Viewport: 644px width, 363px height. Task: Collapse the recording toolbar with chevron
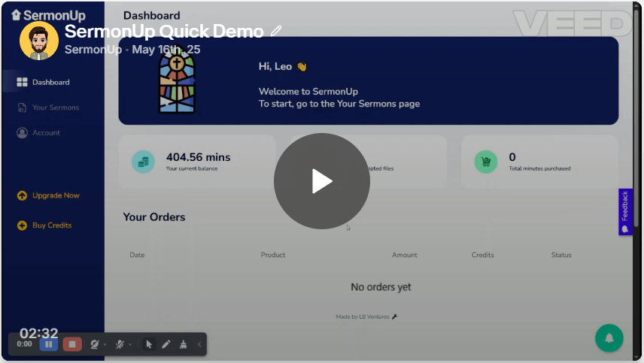click(x=199, y=344)
